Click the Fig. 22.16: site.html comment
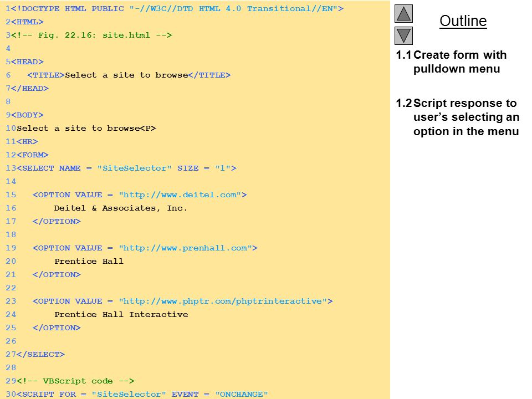 [91, 35]
